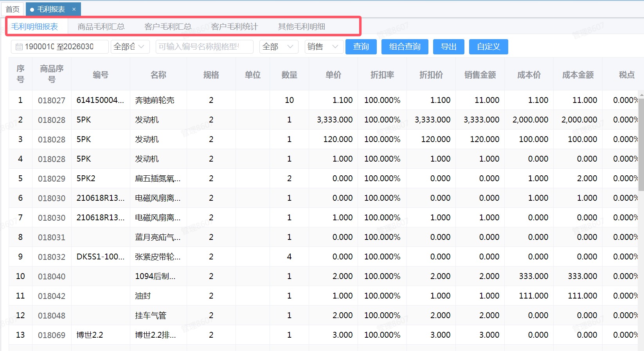Expand the 销售 type dropdown
The height and width of the screenshot is (351, 644).
point(324,47)
